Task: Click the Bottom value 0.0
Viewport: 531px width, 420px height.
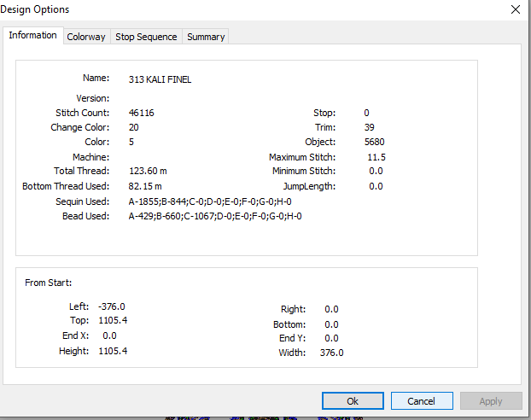Action: (331, 325)
